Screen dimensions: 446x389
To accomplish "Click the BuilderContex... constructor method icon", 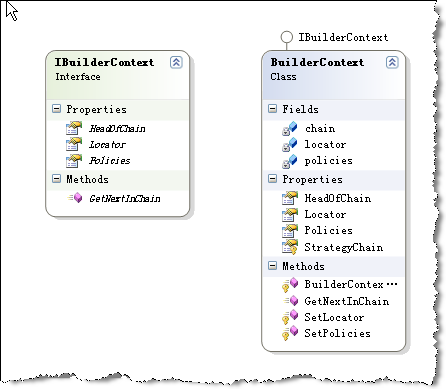I will pyautogui.click(x=290, y=285).
